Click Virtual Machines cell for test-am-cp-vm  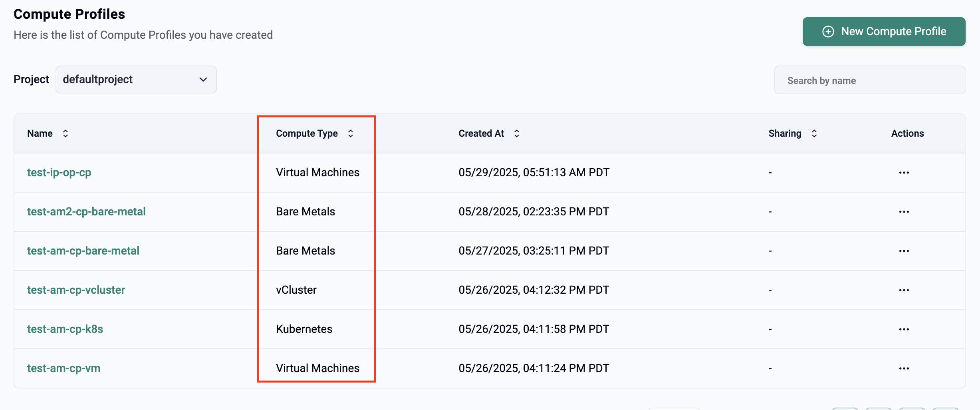317,368
